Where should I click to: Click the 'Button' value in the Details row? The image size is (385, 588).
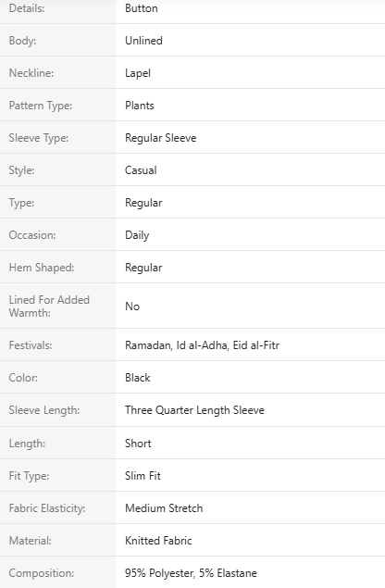pyautogui.click(x=142, y=8)
